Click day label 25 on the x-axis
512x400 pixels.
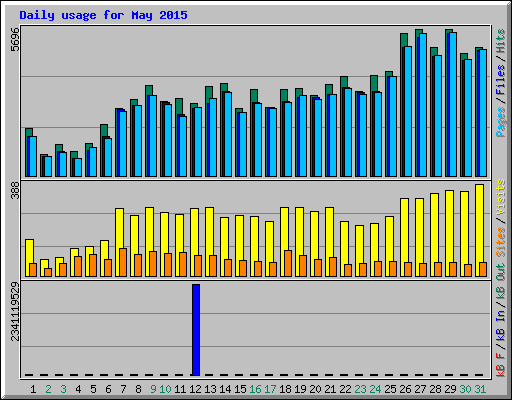click(x=390, y=389)
